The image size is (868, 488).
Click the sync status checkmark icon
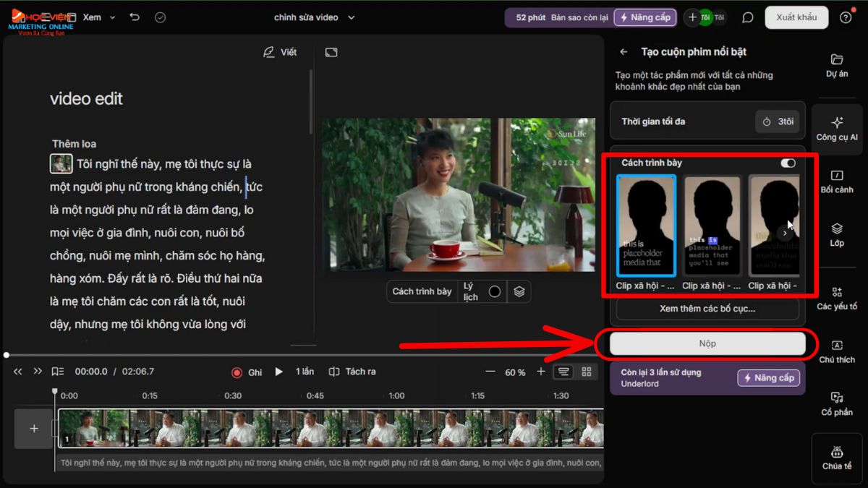161,17
